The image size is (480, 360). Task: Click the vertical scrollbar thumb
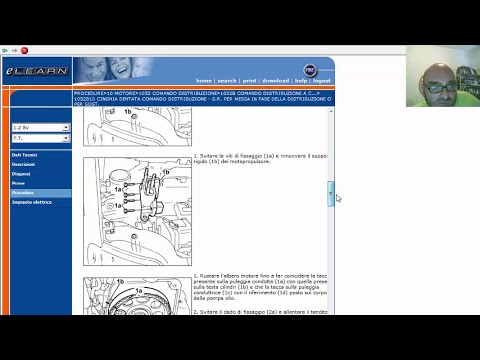coord(331,194)
